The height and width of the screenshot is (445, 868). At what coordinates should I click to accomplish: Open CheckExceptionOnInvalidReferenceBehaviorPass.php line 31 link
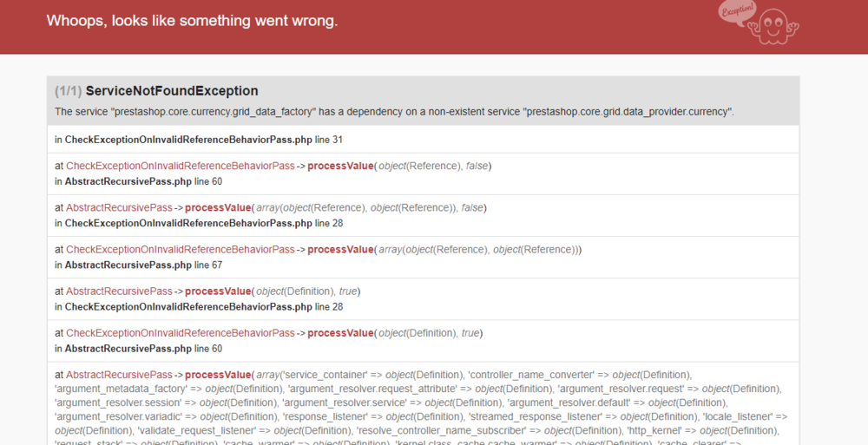pos(188,140)
